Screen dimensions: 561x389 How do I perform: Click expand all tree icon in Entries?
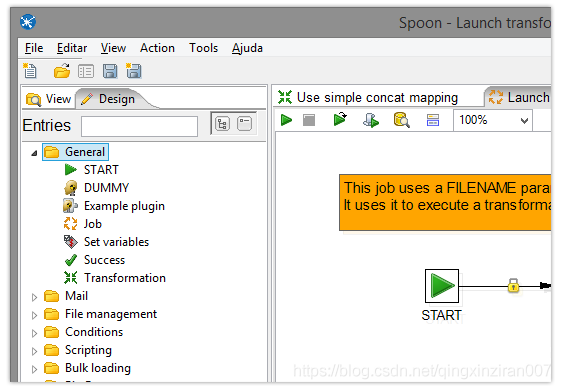[222, 124]
